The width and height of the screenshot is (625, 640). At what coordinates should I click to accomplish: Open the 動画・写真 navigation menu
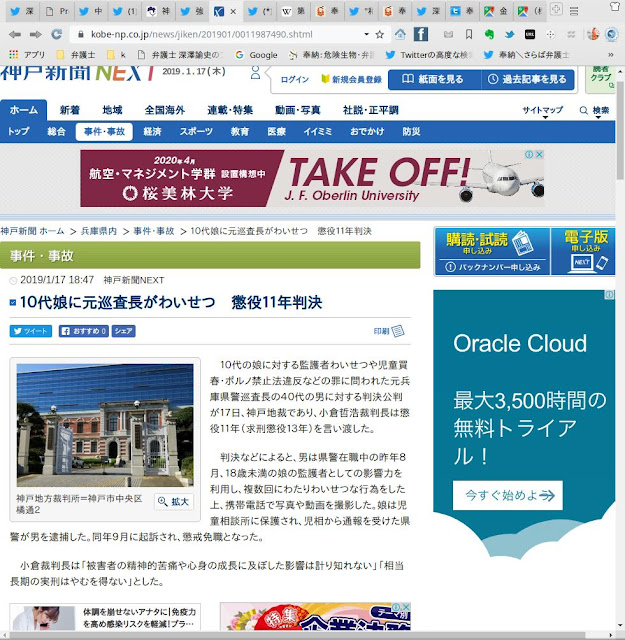pyautogui.click(x=298, y=110)
